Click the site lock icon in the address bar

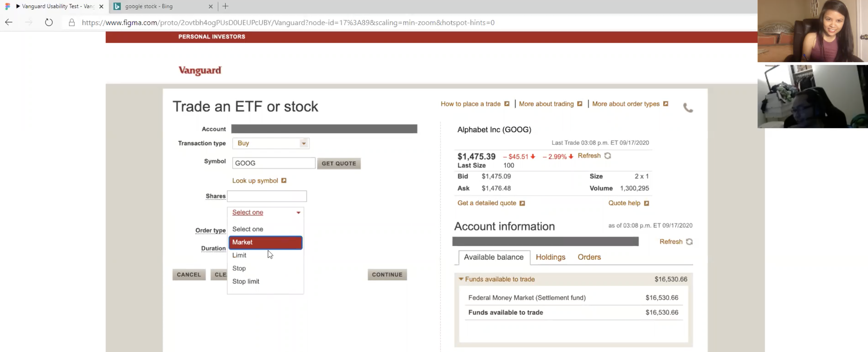(71, 22)
